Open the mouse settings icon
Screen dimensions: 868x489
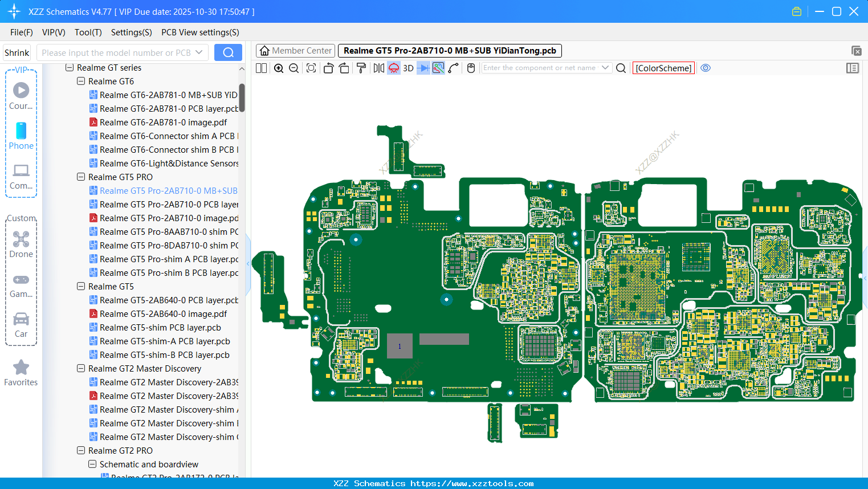471,68
